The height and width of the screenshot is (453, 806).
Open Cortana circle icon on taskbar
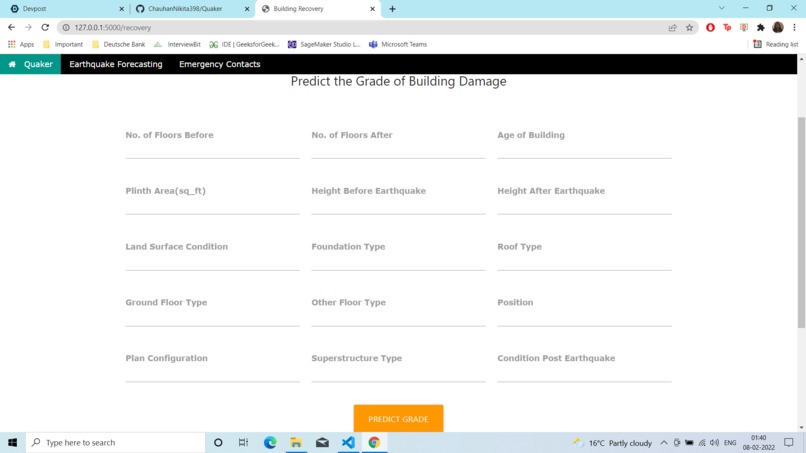tap(218, 442)
